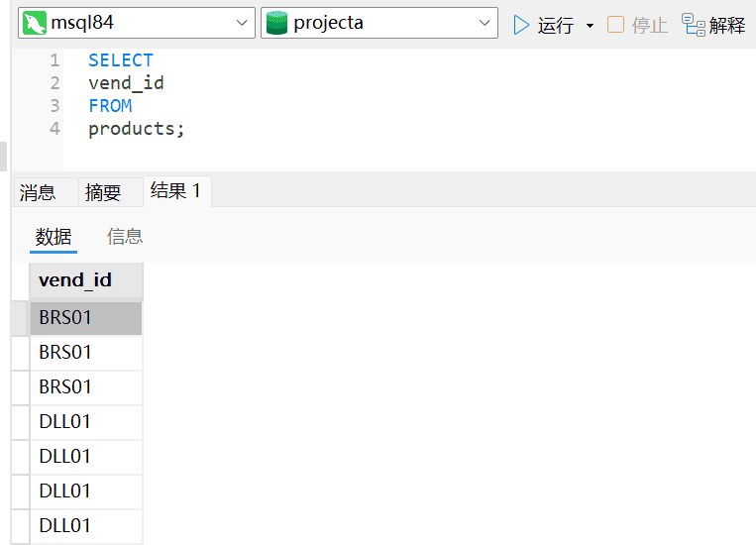Select the last visible DLL01 cell
The image size is (756, 545).
[x=85, y=526]
